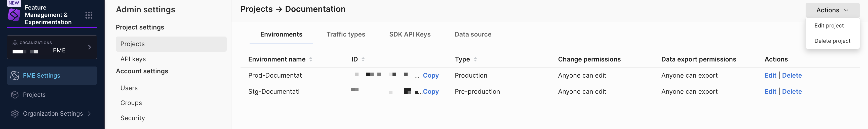Choose Delete project from Actions menu
This screenshot has height=129, width=868.
pyautogui.click(x=832, y=41)
